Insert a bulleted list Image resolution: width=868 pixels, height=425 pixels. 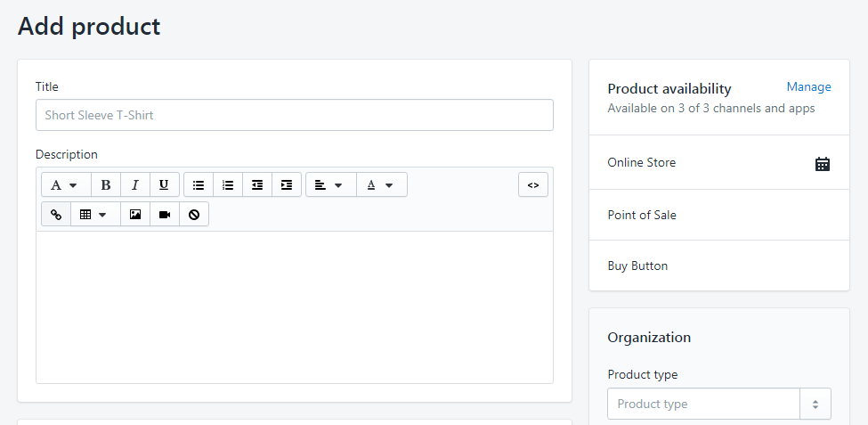coord(199,184)
